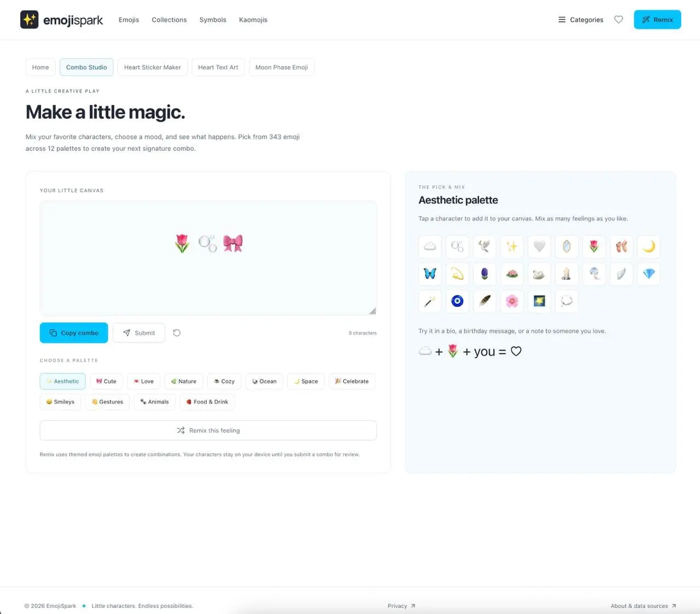Viewport: 700px width, 614px height.
Task: Reset the canvas with the circular arrow icon
Action: [177, 333]
